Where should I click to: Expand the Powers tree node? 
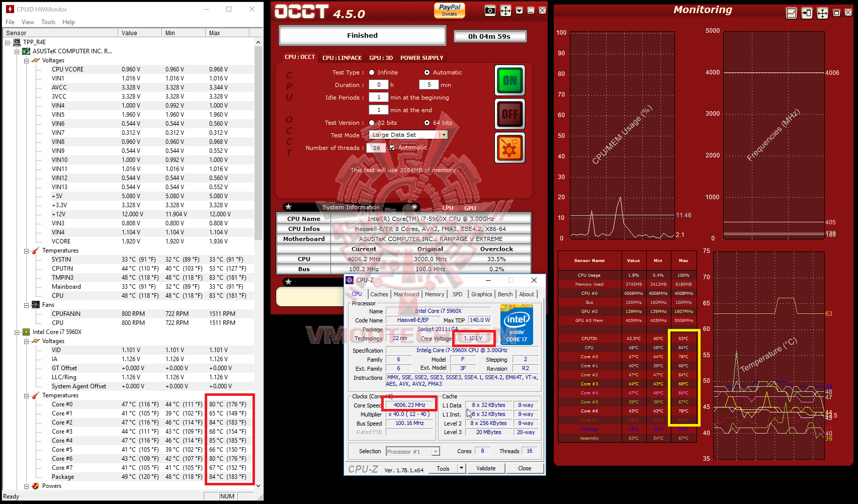tap(26, 486)
